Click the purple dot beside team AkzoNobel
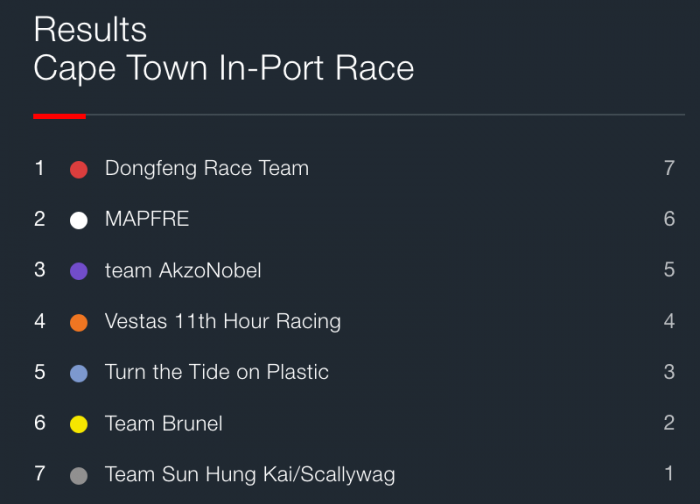This screenshot has width=700, height=504. [79, 271]
